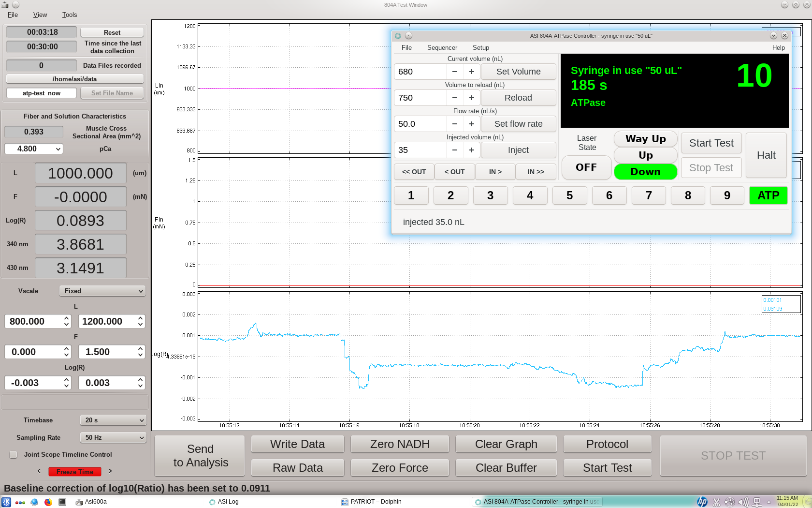This screenshot has height=508, width=812.
Task: Increase Current volume with plus button
Action: click(x=471, y=72)
